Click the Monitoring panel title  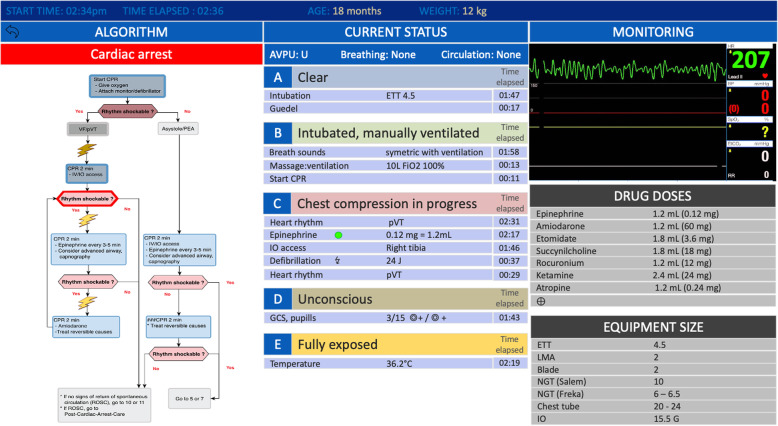(x=652, y=32)
